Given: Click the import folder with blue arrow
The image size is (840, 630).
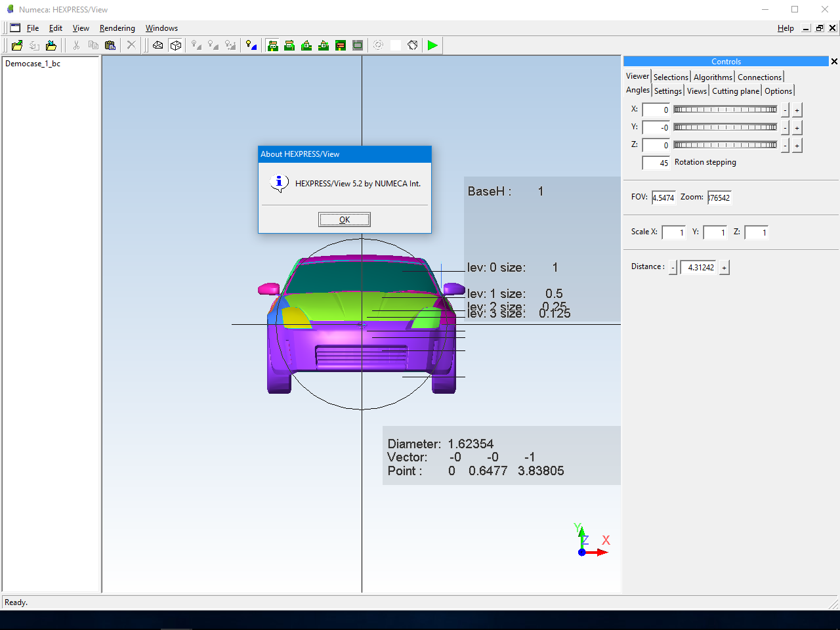Looking at the screenshot, I should point(51,45).
